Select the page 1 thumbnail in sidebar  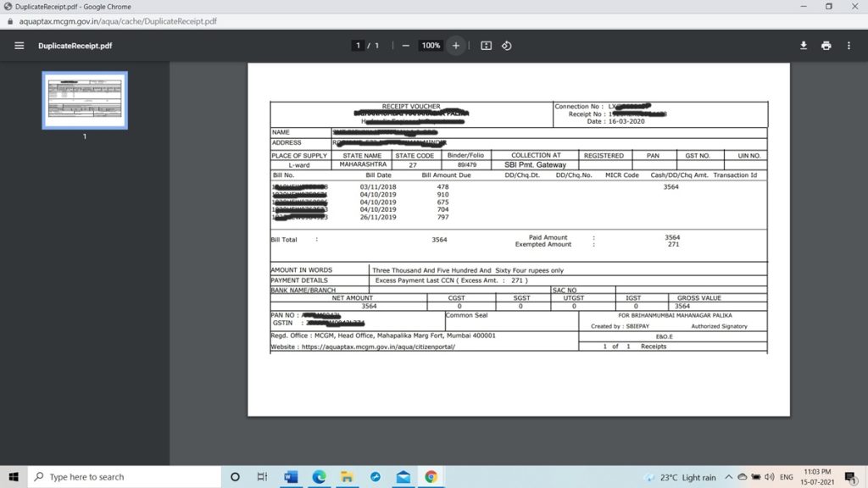point(84,99)
